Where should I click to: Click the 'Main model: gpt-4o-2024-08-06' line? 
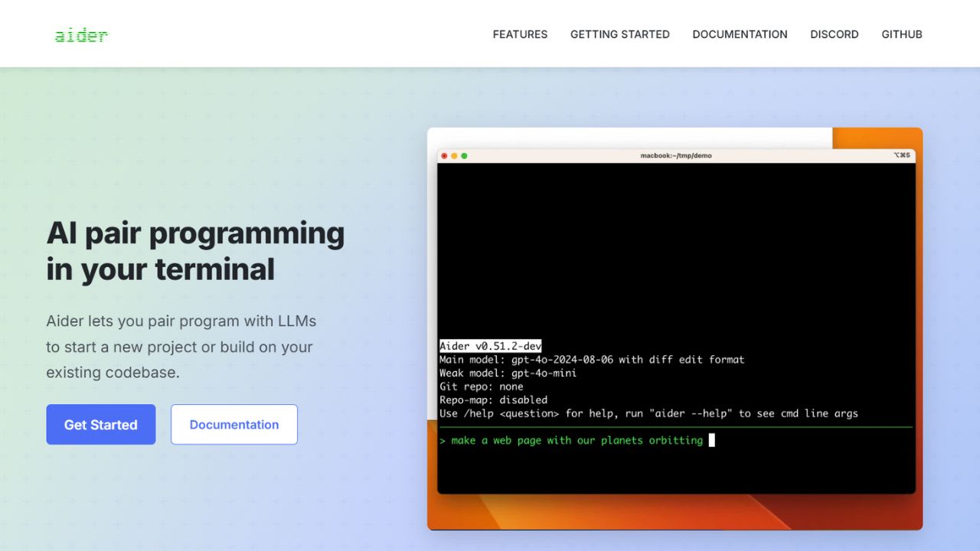592,360
